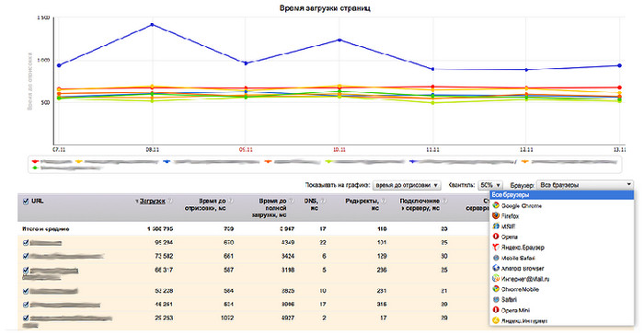Image resolution: width=644 pixels, height=335 pixels.
Task: Click the Итого и среднее summary row label
Action: tap(46, 229)
